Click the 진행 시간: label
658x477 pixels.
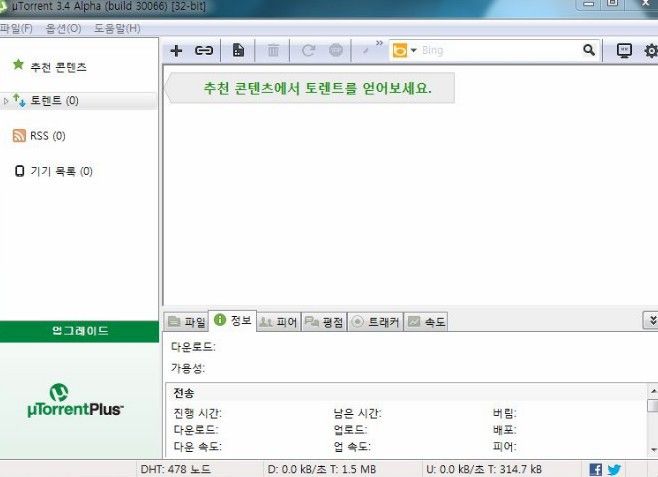(x=198, y=414)
